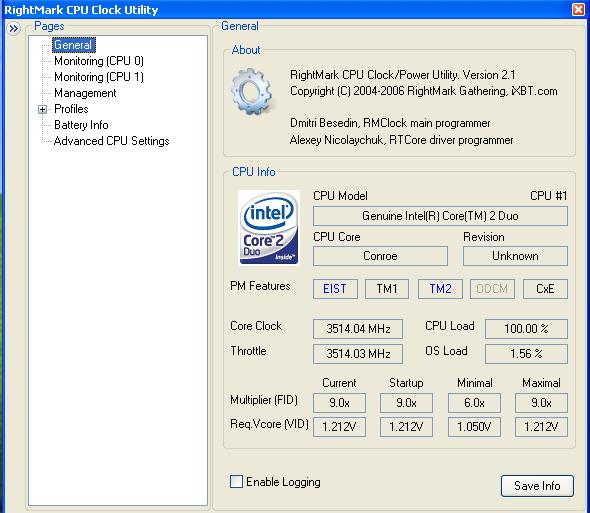Go to the Management page

[85, 93]
